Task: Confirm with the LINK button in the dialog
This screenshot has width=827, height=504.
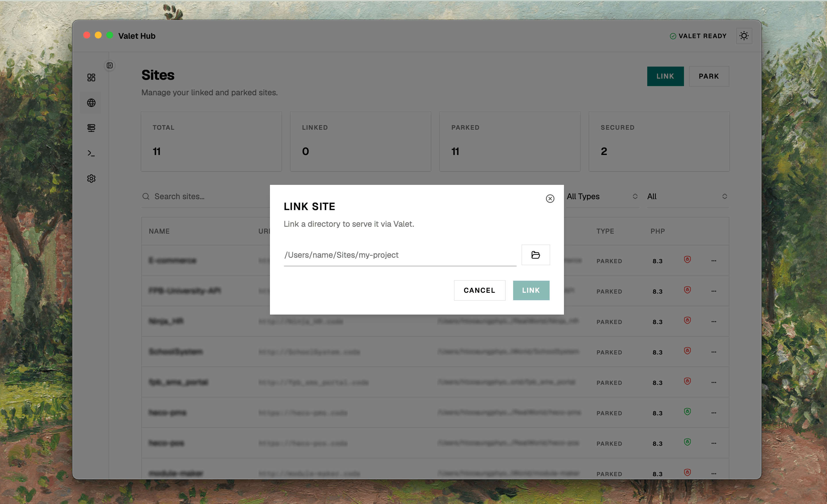Action: tap(531, 290)
